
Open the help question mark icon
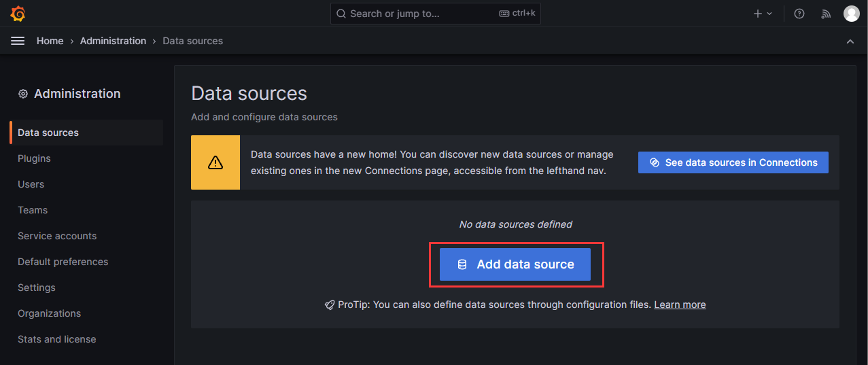pyautogui.click(x=799, y=14)
